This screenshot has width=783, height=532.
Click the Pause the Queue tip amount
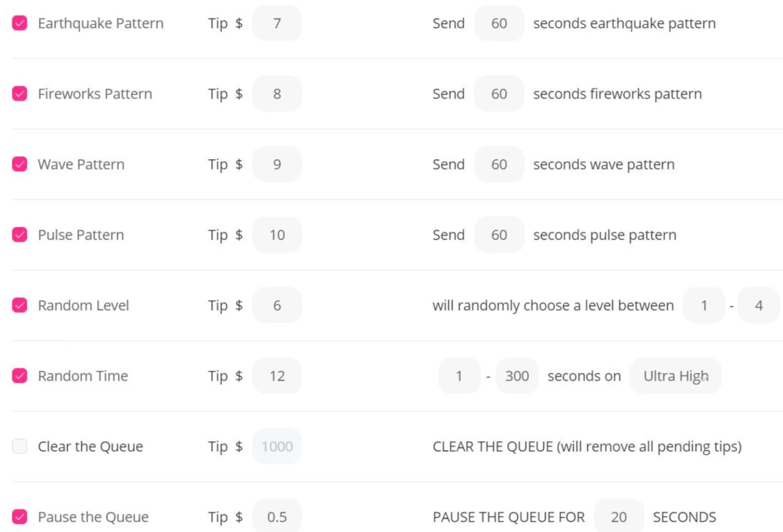pos(277,517)
